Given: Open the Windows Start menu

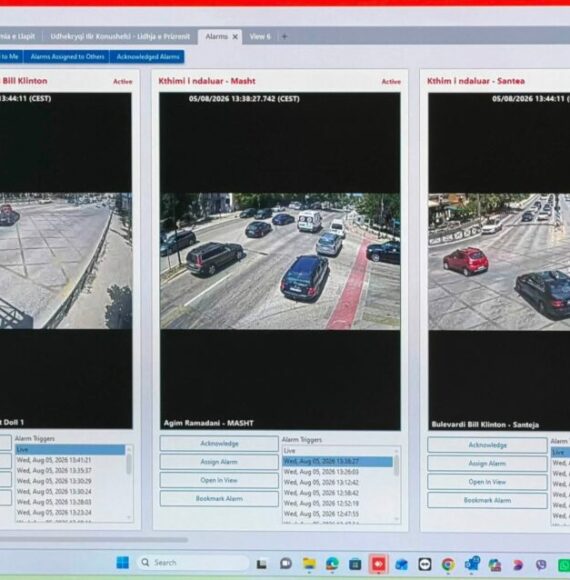Looking at the screenshot, I should pyautogui.click(x=122, y=563).
